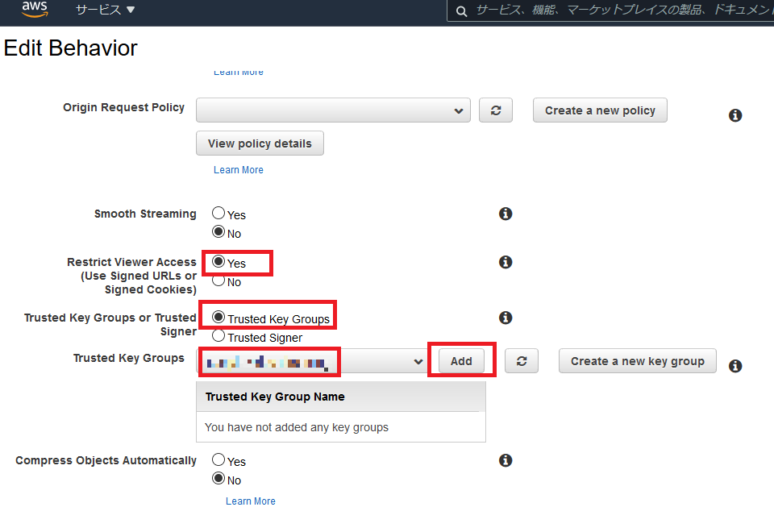Click Create a new key group button
774x532 pixels.
click(x=637, y=361)
